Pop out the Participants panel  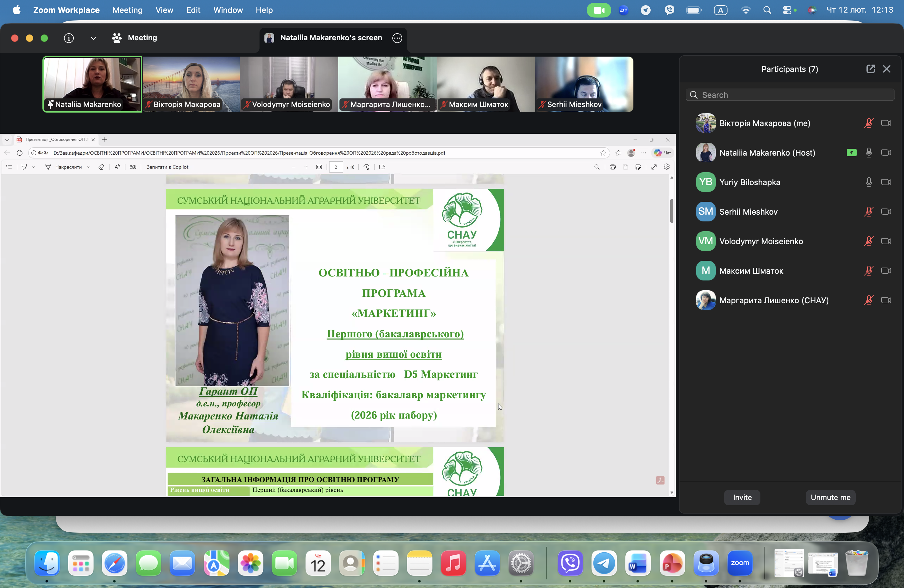[870, 69]
